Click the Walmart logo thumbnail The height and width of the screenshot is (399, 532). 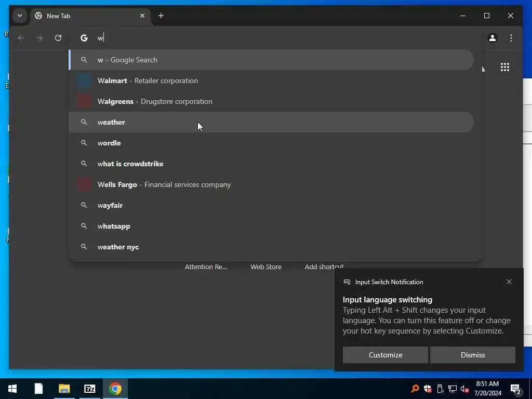(84, 81)
